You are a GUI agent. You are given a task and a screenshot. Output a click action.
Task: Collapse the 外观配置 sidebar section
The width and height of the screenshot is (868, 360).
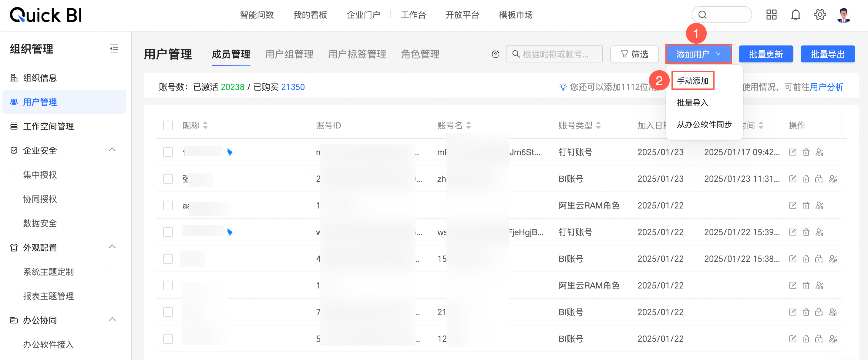click(x=112, y=247)
